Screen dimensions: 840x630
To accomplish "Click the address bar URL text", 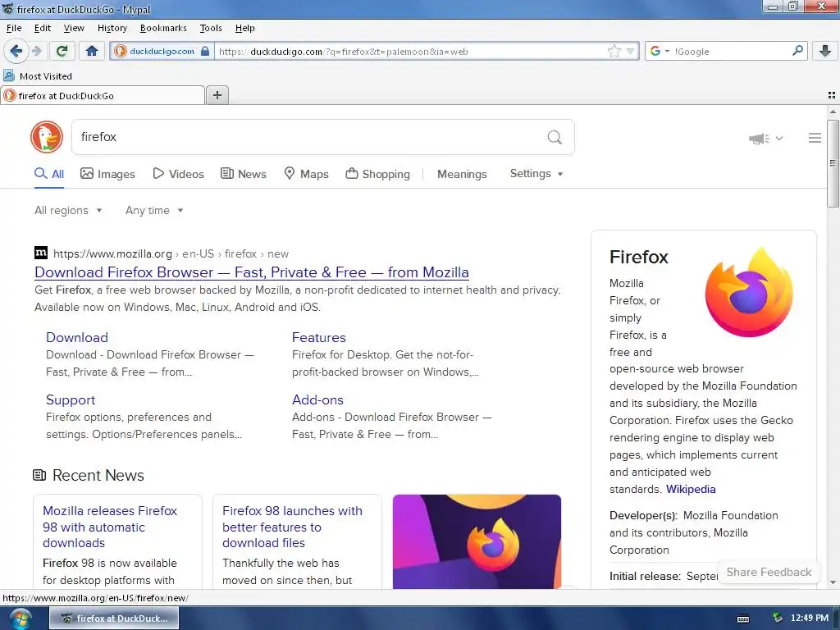I will click(x=343, y=52).
